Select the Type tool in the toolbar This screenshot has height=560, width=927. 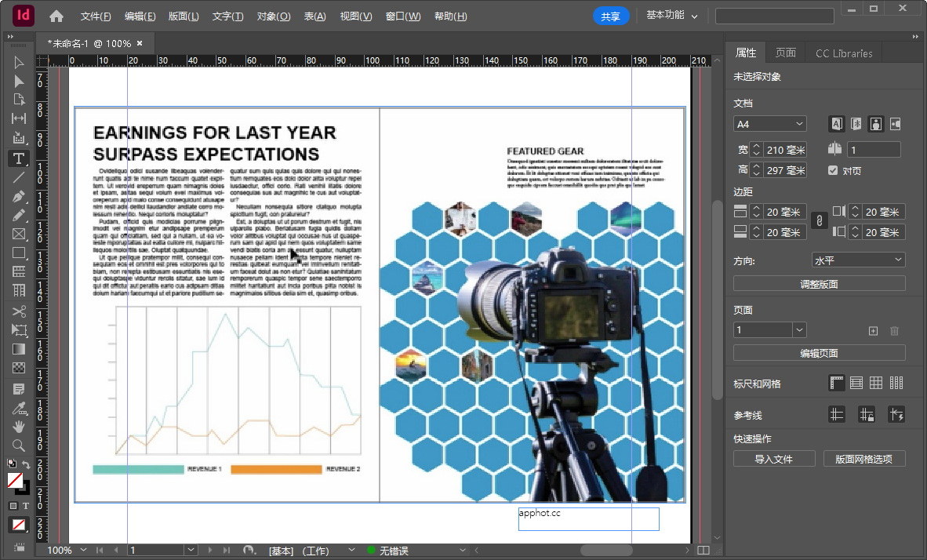click(19, 158)
